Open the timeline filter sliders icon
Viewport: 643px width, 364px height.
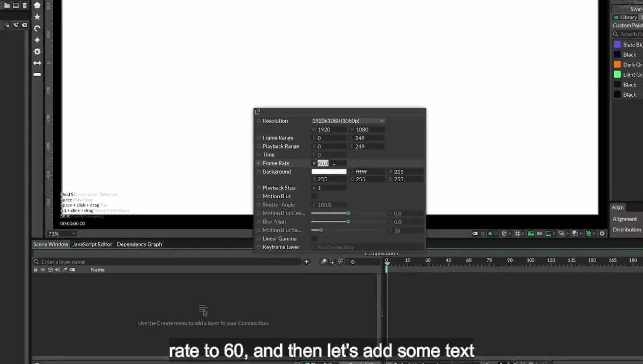(x=340, y=262)
